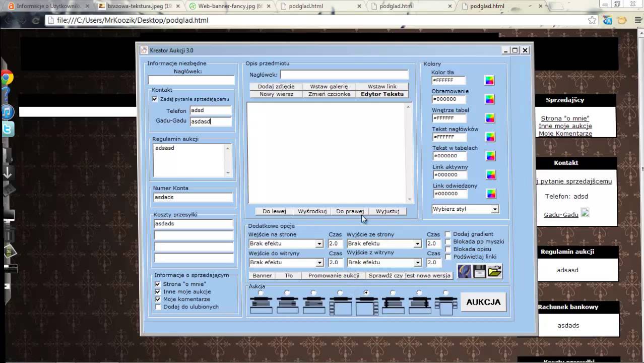Enable Dodaj gradient checkbox
Screen dimensions: 644x363
pos(447,234)
